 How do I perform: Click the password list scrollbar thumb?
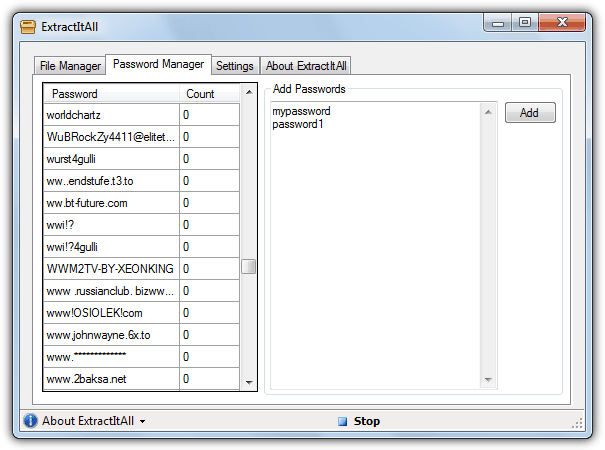[x=249, y=267]
